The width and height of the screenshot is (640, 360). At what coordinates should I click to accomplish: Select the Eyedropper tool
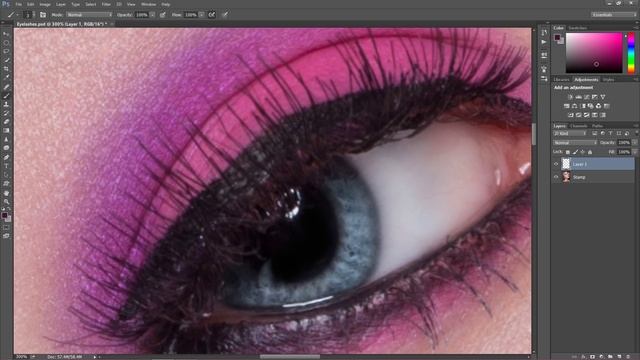pyautogui.click(x=6, y=77)
